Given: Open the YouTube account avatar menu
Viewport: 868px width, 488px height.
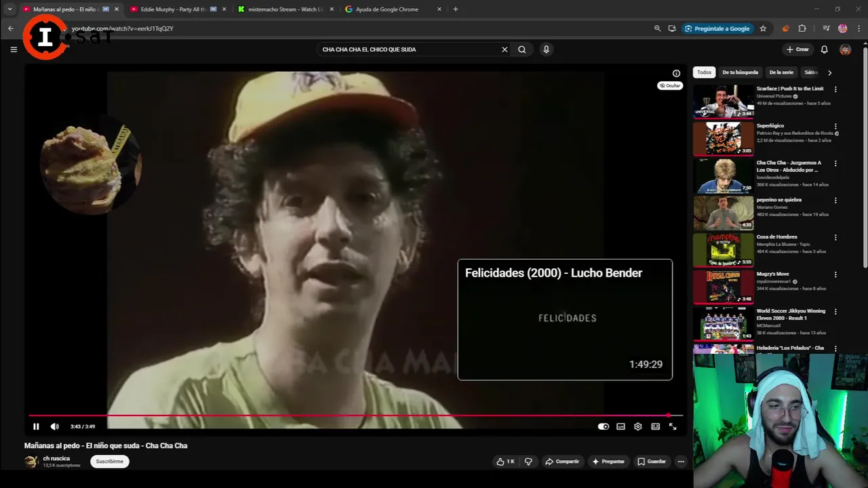Looking at the screenshot, I should [x=845, y=49].
